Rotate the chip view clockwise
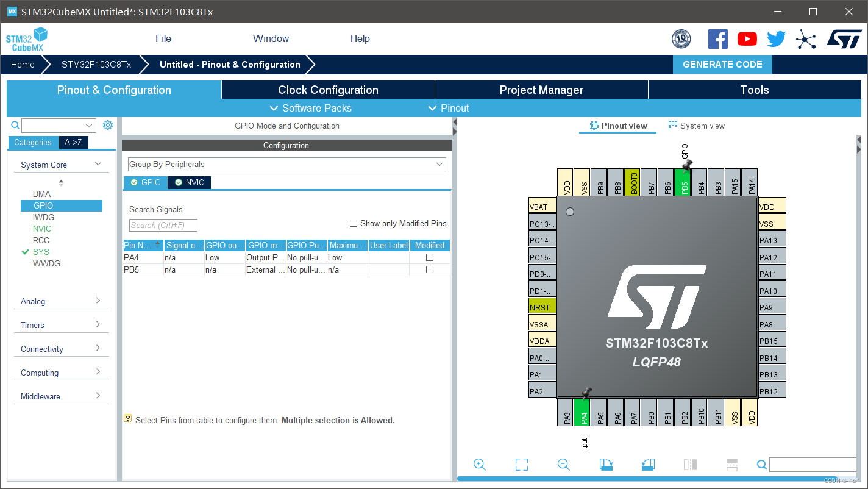The image size is (868, 489). (606, 464)
